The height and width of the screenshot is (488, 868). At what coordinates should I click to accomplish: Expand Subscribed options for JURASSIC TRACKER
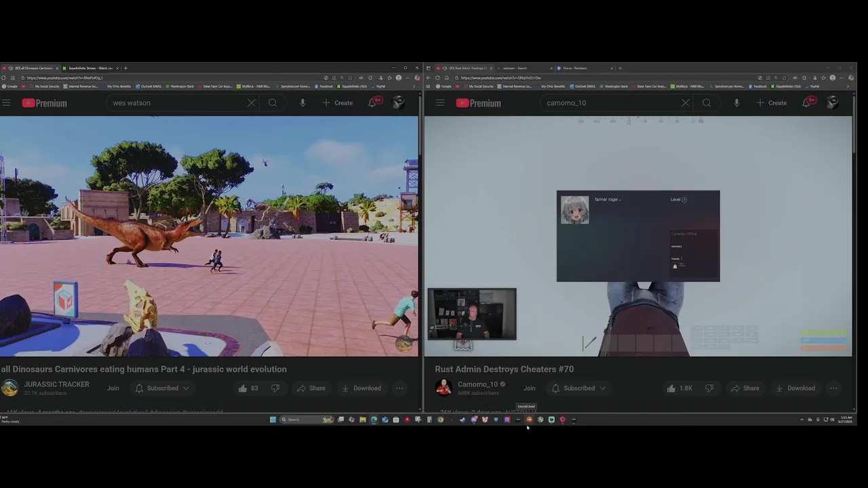tap(162, 388)
